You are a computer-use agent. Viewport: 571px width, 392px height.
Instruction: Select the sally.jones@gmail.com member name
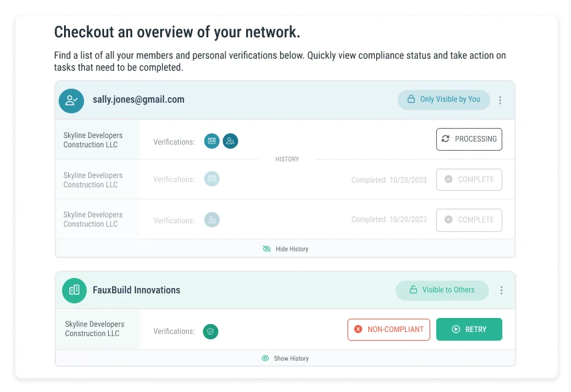click(x=138, y=99)
